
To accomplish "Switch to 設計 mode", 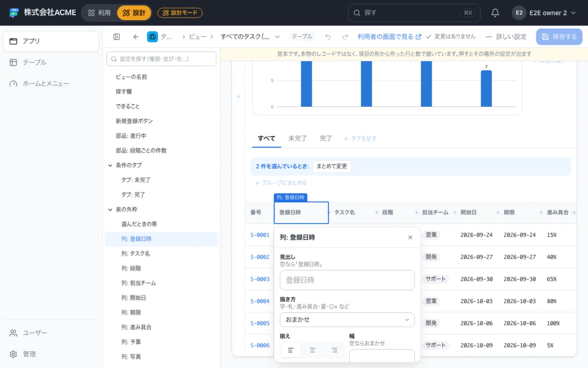I will tap(134, 13).
